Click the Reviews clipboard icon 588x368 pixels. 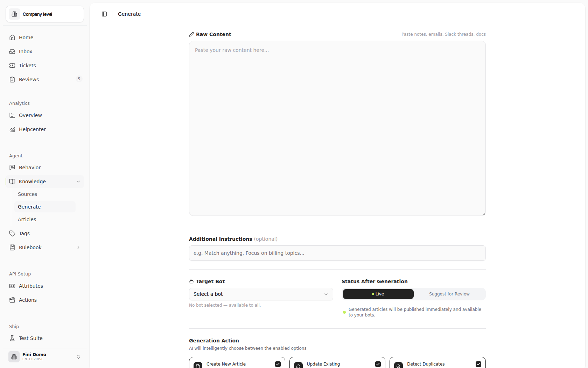(x=12, y=80)
